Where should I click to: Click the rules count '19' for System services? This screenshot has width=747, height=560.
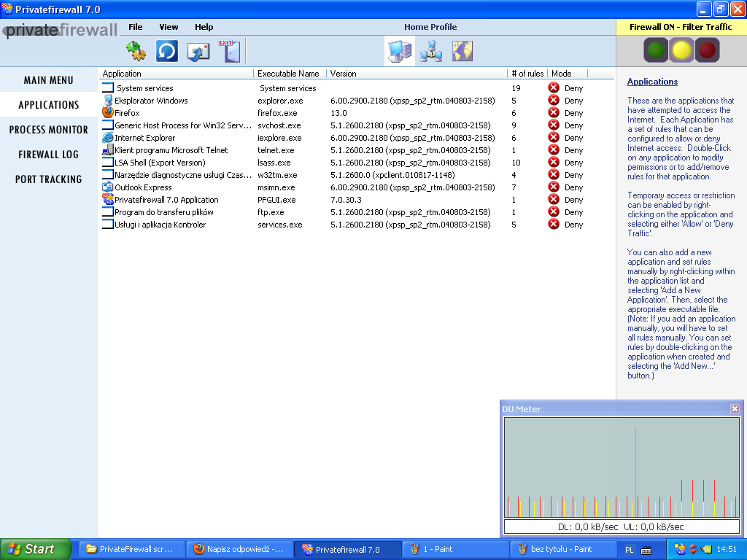coord(516,88)
